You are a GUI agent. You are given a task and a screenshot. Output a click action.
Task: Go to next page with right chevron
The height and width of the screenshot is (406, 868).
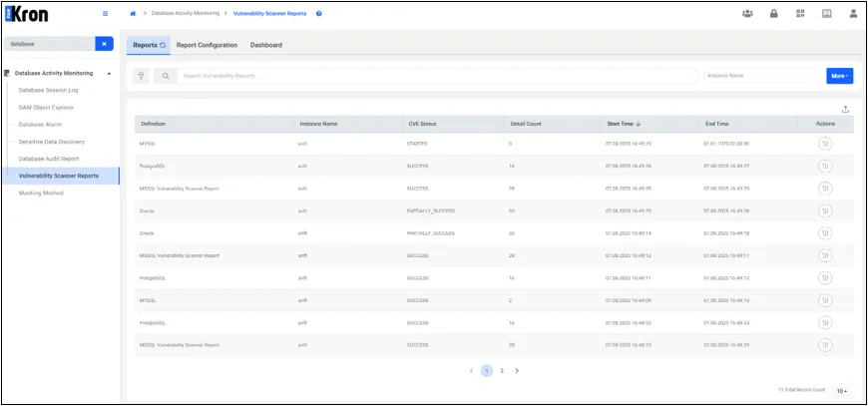pyautogui.click(x=517, y=371)
